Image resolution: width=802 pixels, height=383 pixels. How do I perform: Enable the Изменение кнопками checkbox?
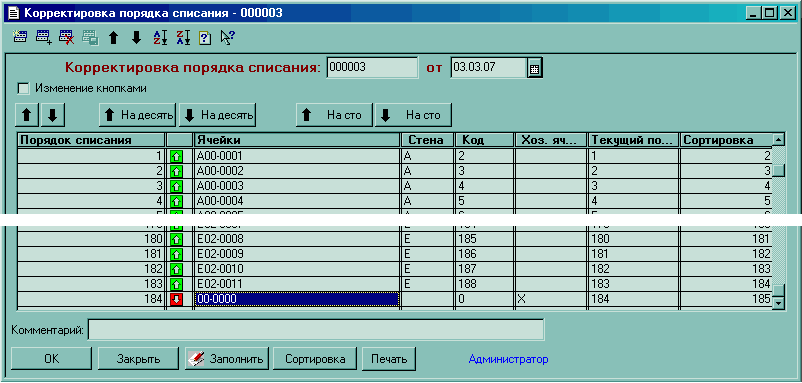pyautogui.click(x=23, y=88)
